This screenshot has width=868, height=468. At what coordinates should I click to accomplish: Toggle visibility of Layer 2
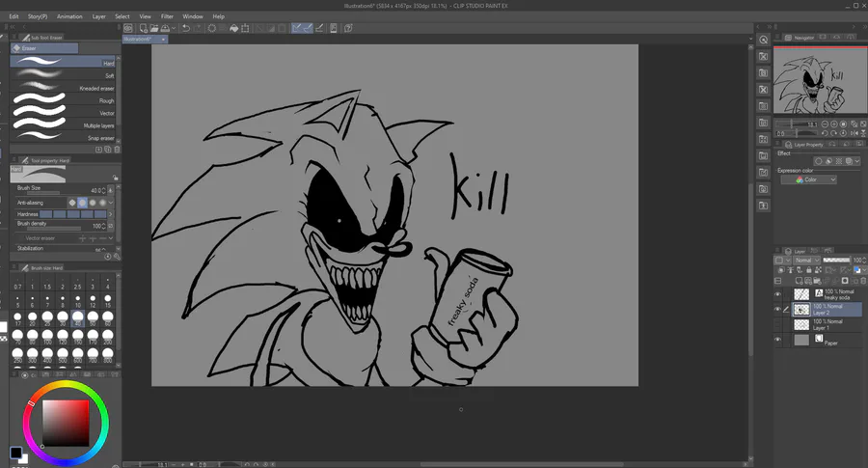(777, 310)
